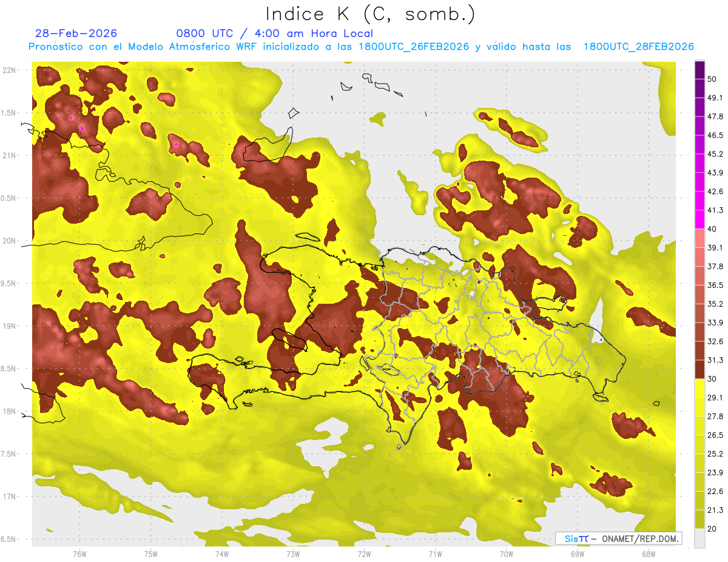This screenshot has width=728, height=562.
Task: Select the colorbar value "22.6"
Action: (x=716, y=491)
